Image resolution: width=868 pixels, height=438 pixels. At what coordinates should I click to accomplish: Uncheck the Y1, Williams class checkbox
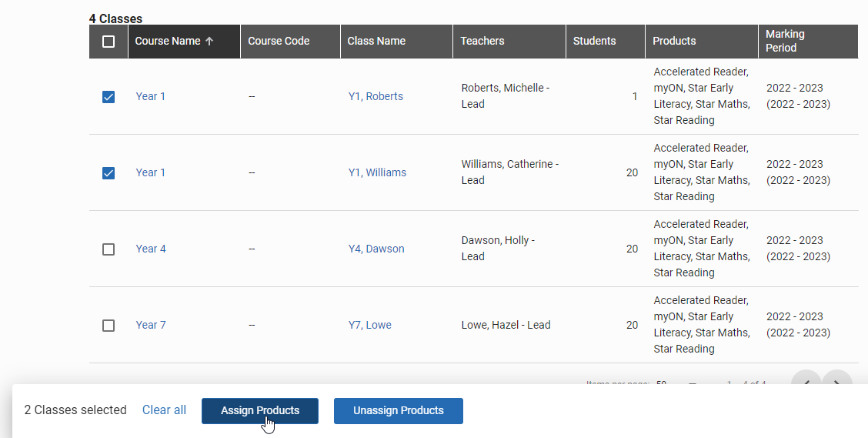(108, 173)
